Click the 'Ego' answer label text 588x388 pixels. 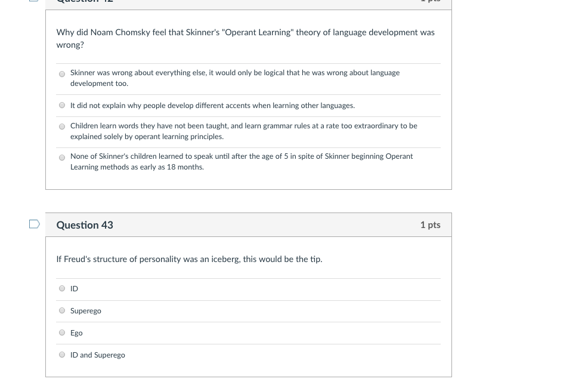click(76, 333)
